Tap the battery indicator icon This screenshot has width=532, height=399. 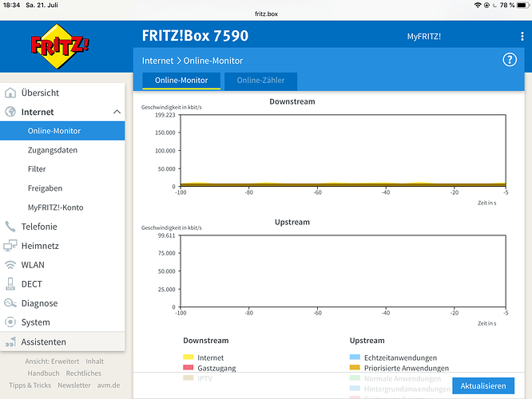(x=523, y=5)
